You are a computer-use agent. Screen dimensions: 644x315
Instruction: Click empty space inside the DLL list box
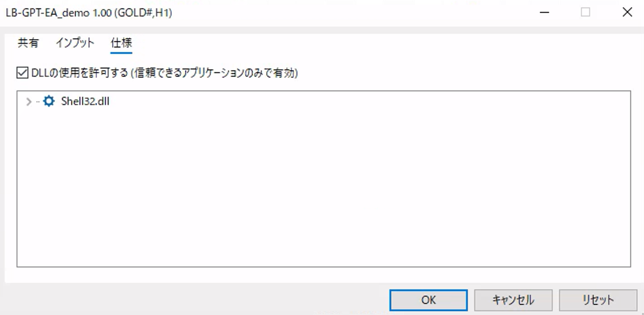click(319, 192)
